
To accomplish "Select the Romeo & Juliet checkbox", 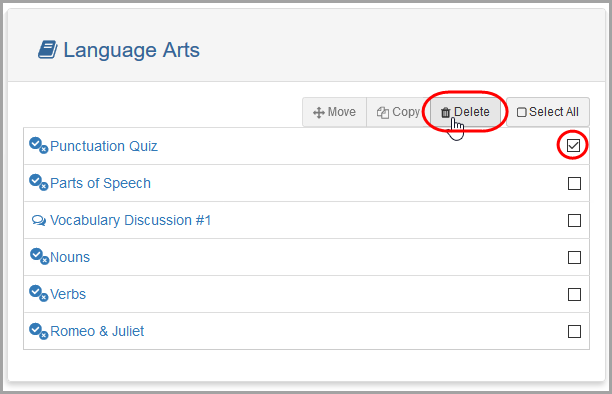I will 574,332.
